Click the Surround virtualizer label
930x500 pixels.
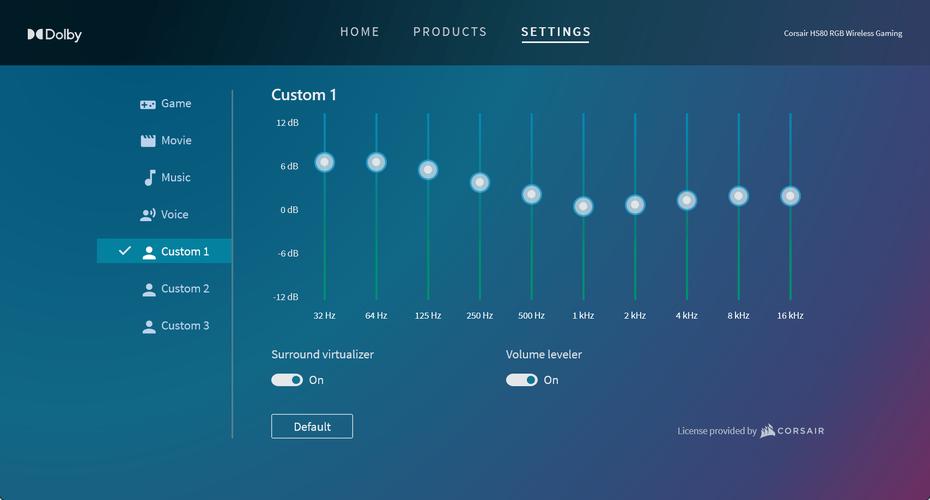(x=323, y=355)
